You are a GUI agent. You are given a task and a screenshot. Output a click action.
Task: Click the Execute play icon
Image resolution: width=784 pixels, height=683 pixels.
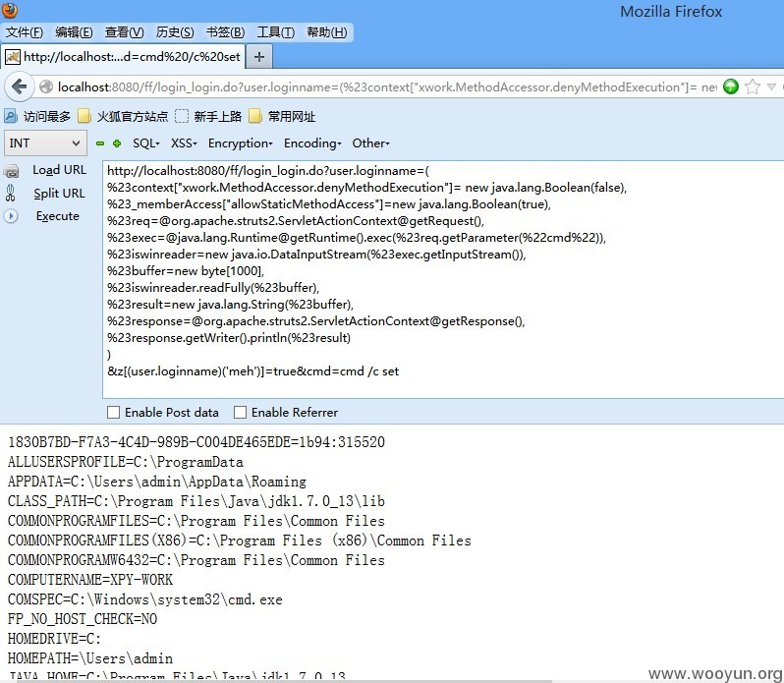(11, 216)
